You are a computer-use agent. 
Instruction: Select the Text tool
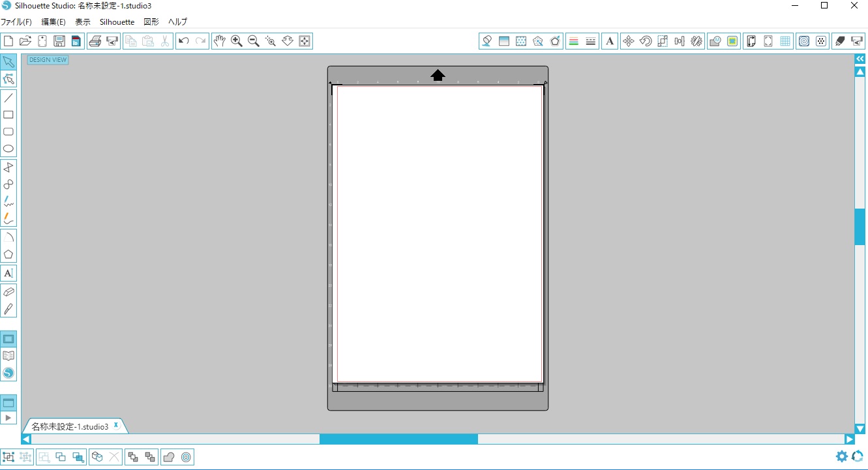click(x=8, y=272)
